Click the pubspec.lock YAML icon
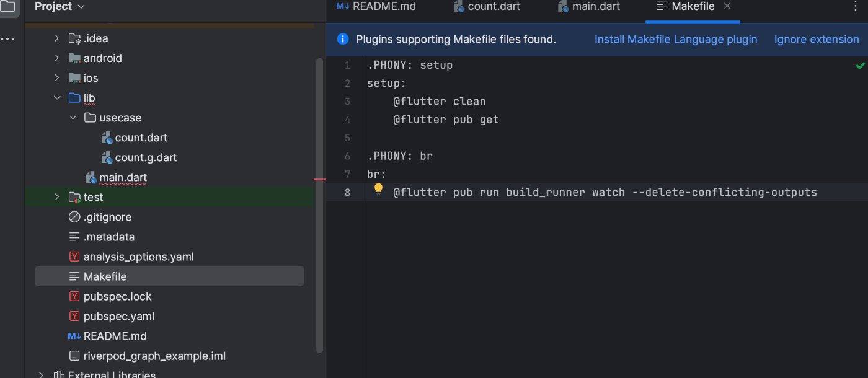 coord(74,296)
